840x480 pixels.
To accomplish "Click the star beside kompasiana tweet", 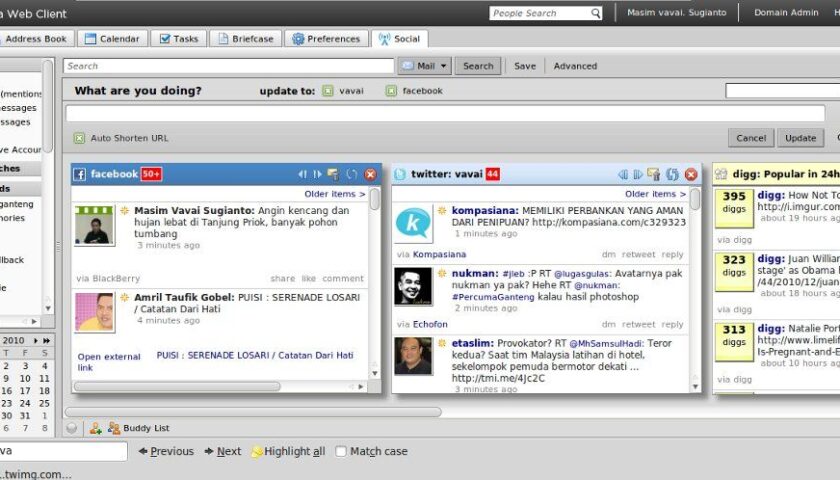I will [442, 211].
